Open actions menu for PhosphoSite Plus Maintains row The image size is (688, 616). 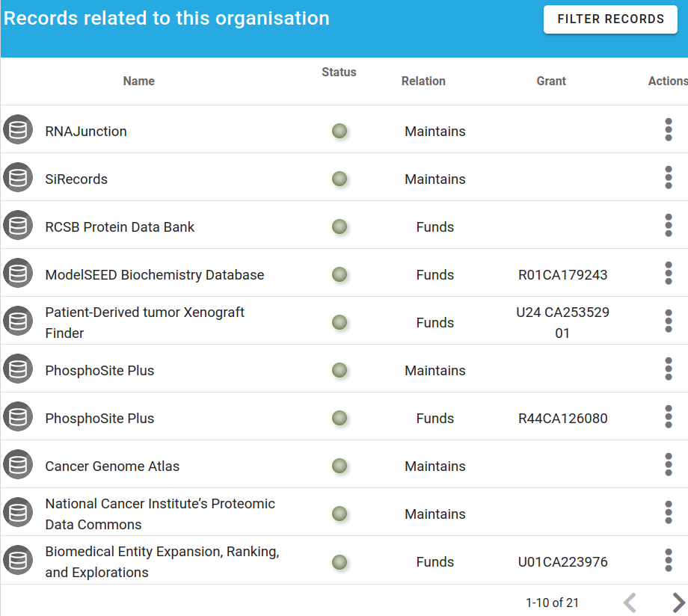coord(669,369)
